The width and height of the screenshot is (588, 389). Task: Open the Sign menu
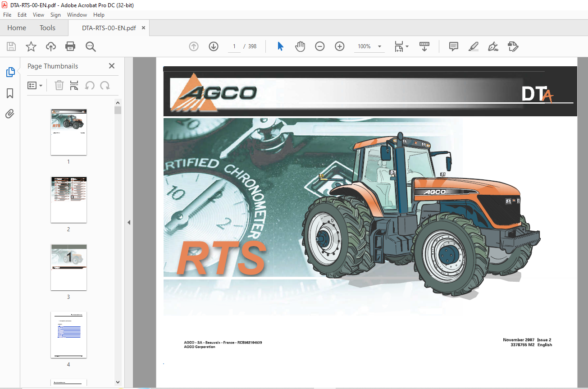(55, 15)
